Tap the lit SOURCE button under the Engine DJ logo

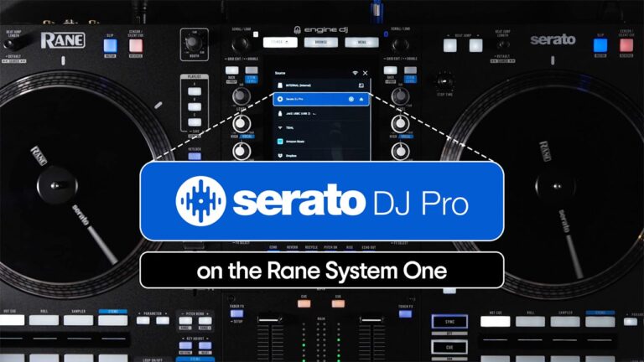pyautogui.click(x=280, y=42)
